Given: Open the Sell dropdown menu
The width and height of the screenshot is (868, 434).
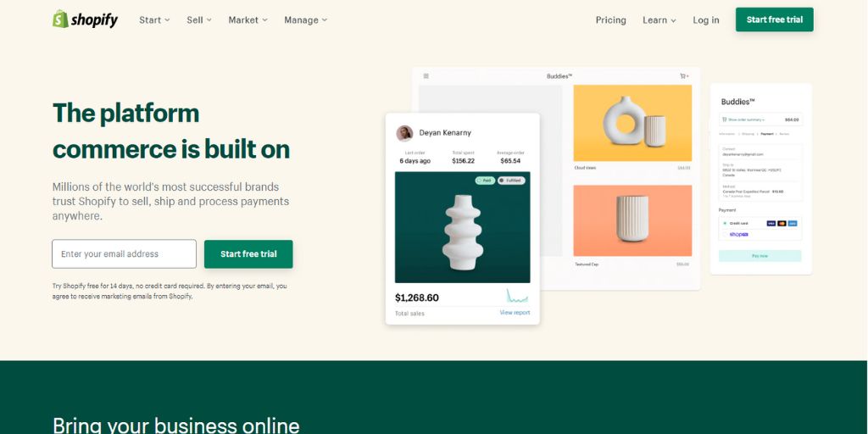Looking at the screenshot, I should click(x=199, y=20).
